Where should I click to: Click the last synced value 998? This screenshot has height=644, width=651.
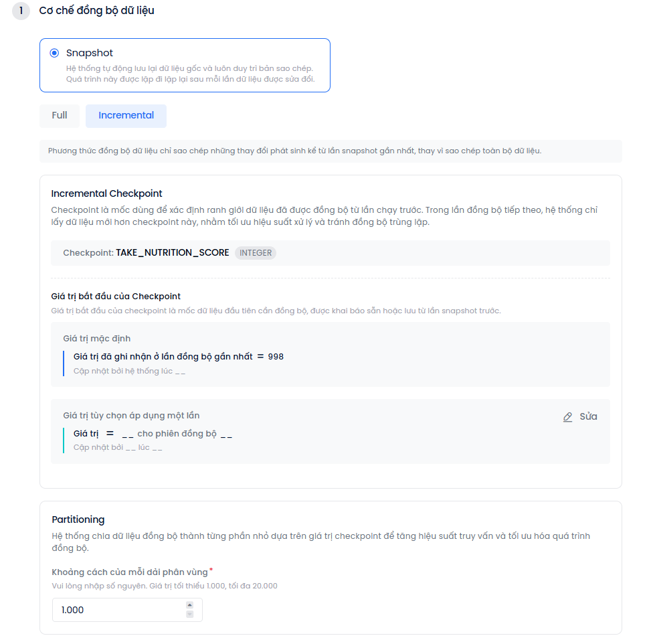pos(276,357)
